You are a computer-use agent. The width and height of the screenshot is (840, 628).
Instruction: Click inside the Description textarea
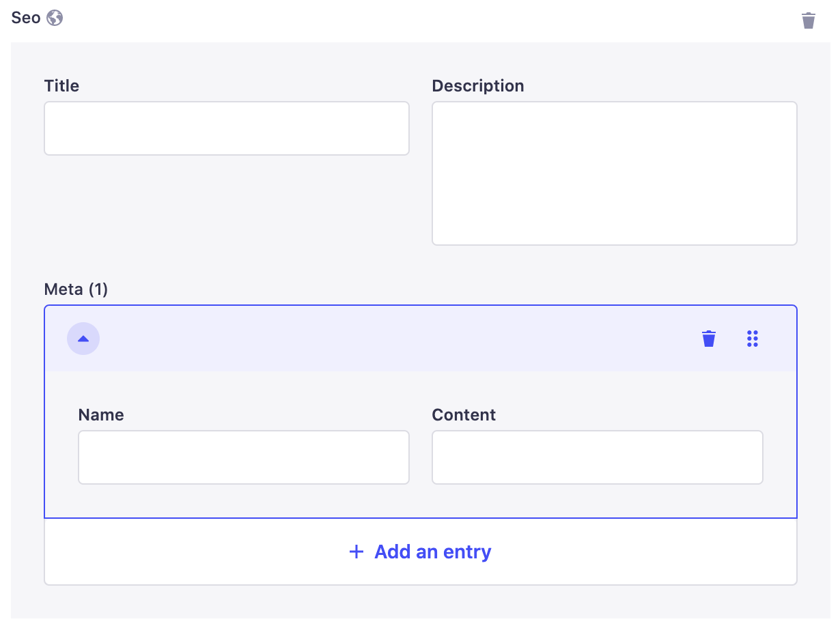613,173
